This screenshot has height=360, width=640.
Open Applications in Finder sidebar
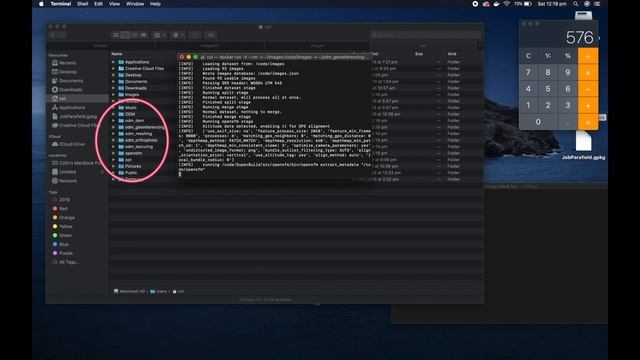[x=68, y=108]
